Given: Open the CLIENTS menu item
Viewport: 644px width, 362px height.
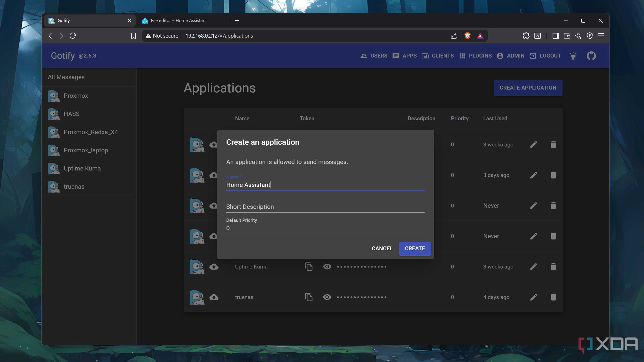Looking at the screenshot, I should [x=438, y=56].
